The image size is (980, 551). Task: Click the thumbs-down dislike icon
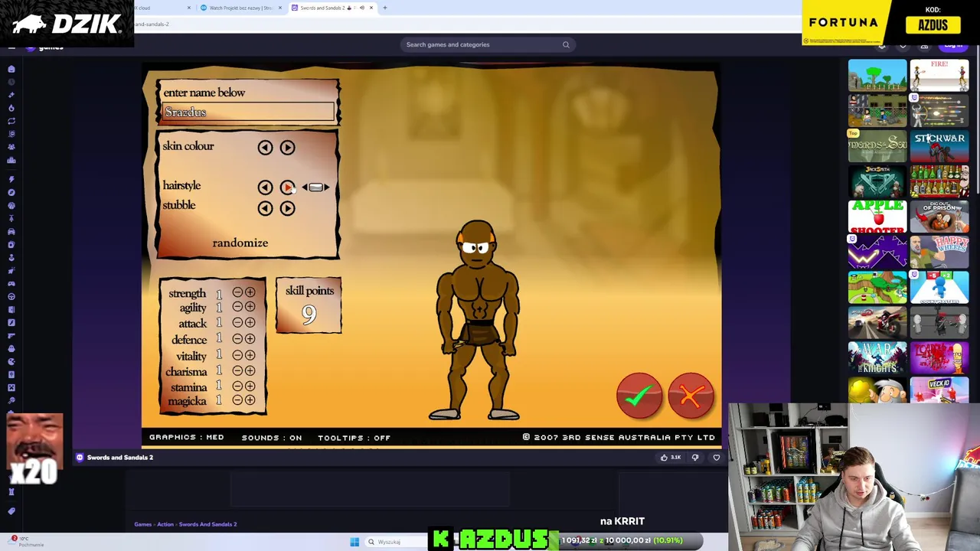click(695, 458)
